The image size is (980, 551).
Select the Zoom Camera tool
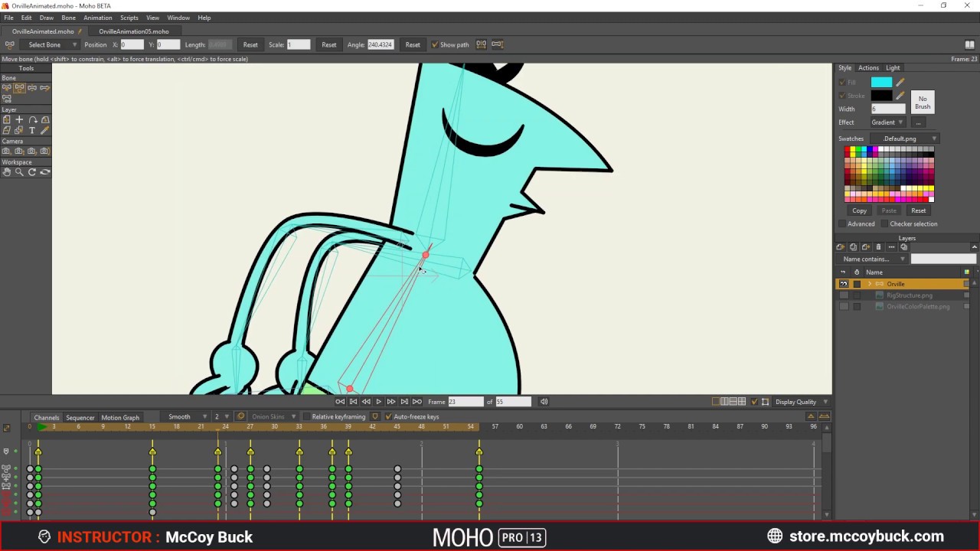point(19,152)
